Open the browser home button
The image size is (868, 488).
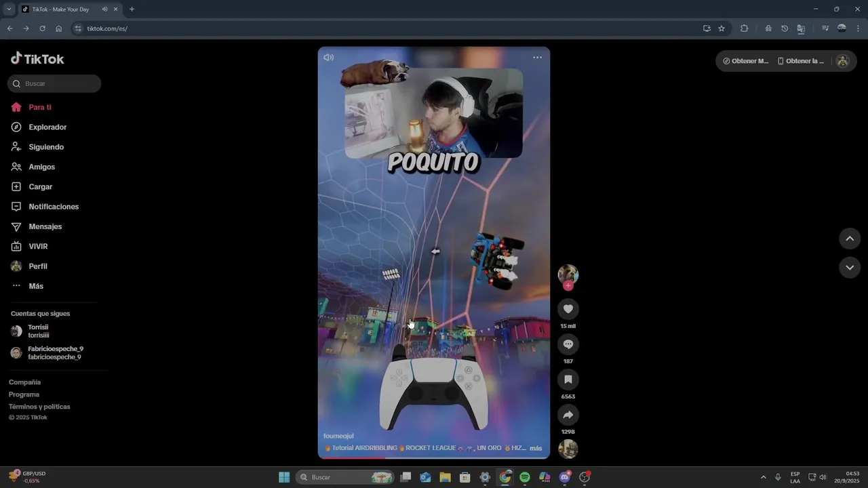click(x=58, y=28)
